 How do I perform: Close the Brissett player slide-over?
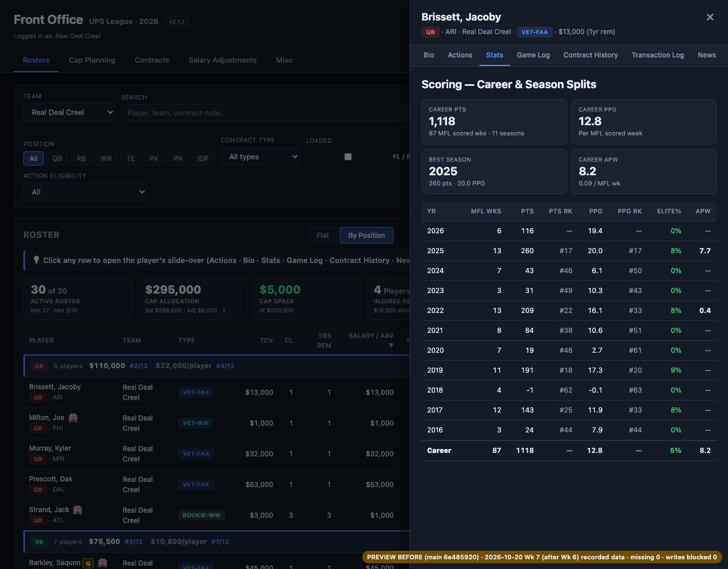[710, 17]
